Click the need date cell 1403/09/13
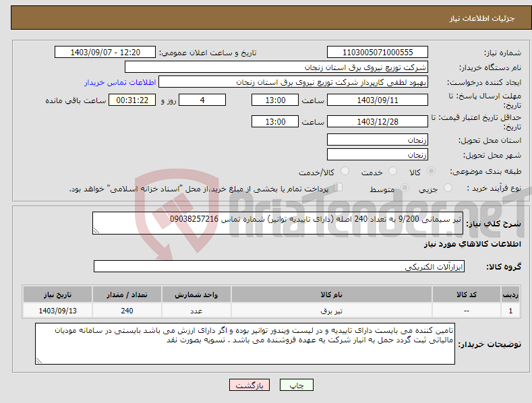 (x=58, y=311)
